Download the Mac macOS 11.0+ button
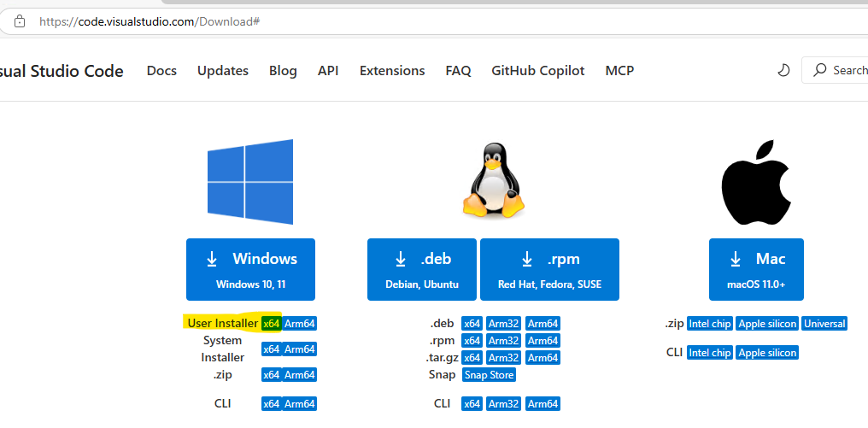The image size is (868, 428). (x=756, y=270)
